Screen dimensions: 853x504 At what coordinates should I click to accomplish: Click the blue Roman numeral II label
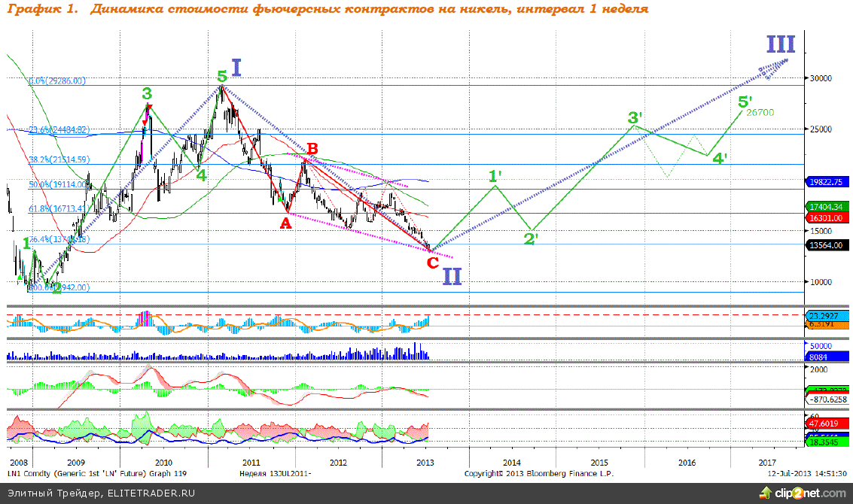click(x=452, y=276)
